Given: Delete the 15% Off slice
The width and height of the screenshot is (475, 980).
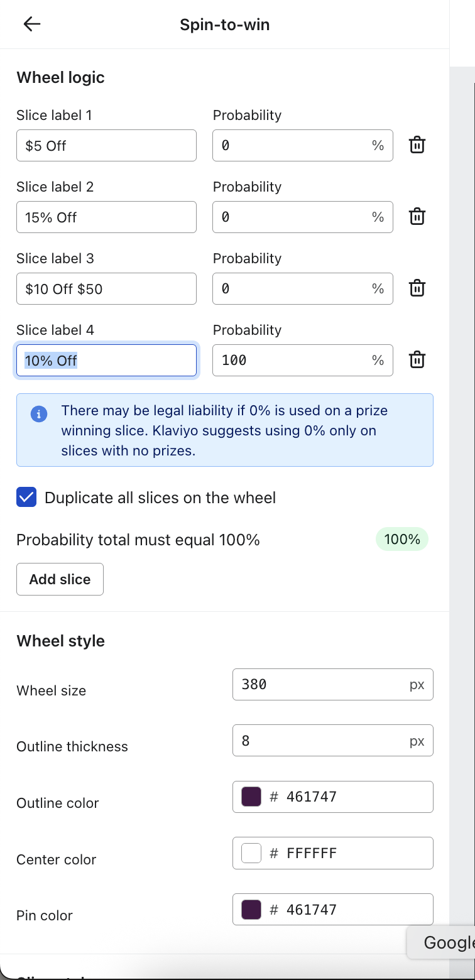Looking at the screenshot, I should [417, 217].
